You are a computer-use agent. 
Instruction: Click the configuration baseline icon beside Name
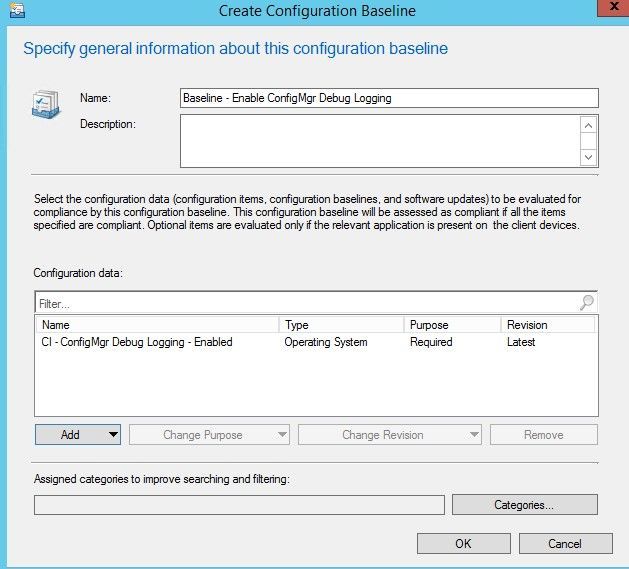pyautogui.click(x=46, y=104)
